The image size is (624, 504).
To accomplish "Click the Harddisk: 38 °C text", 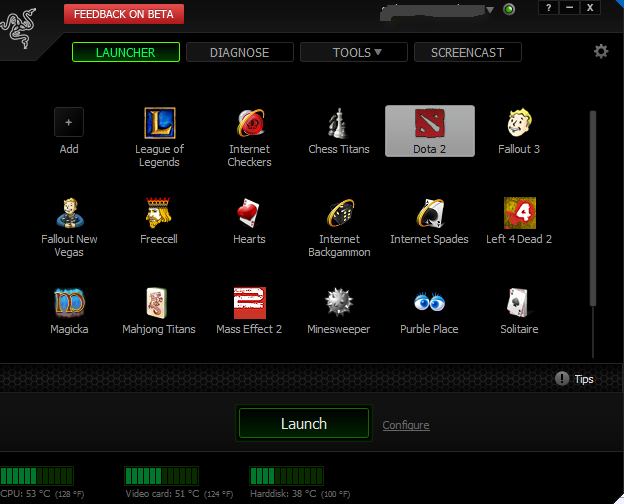I will coord(283,494).
